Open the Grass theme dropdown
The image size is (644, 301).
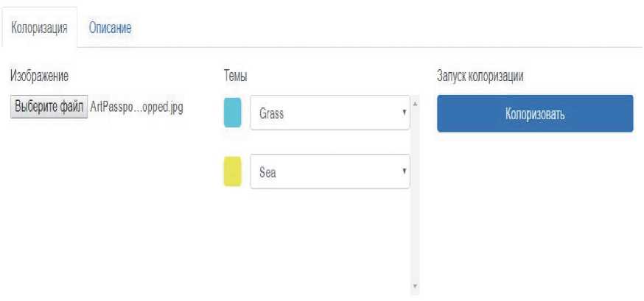[324, 114]
